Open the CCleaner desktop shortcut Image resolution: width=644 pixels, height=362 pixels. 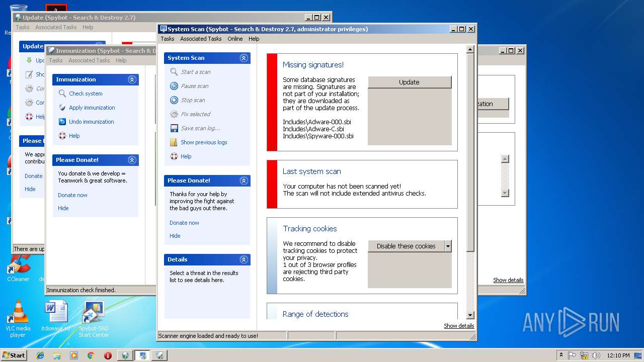tap(18, 268)
